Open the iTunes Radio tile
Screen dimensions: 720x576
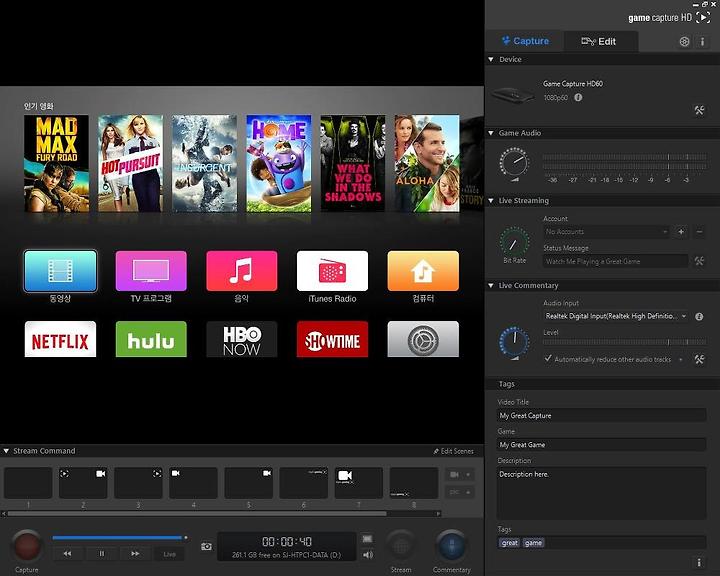coord(332,271)
